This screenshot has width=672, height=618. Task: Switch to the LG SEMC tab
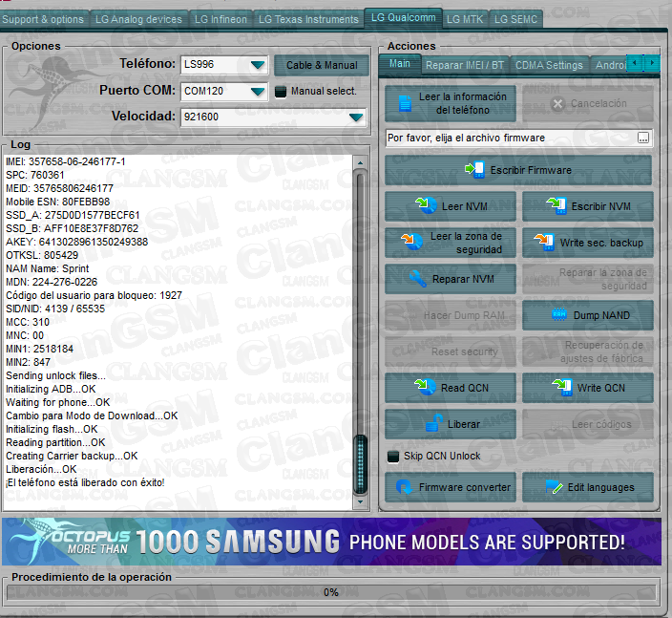click(x=515, y=19)
